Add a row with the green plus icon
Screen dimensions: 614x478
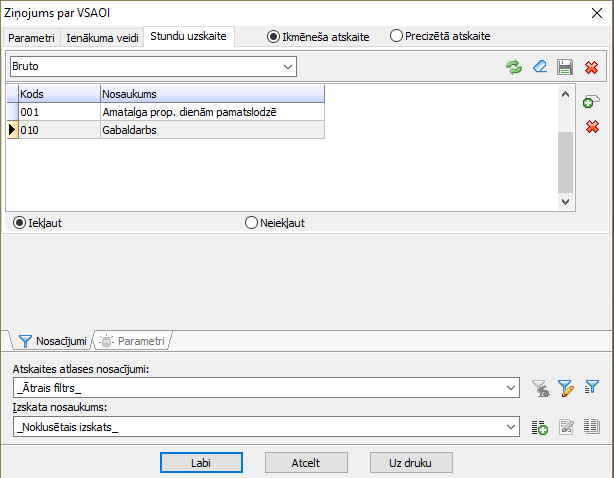591,102
